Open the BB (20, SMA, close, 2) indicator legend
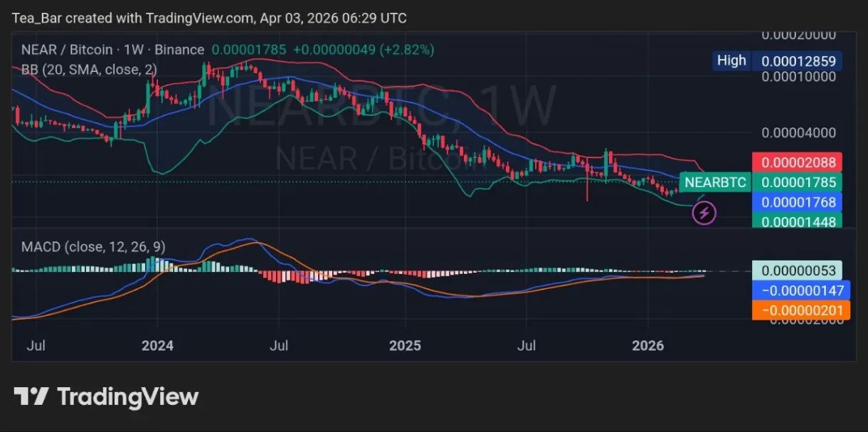Image resolution: width=868 pixels, height=432 pixels. [x=89, y=69]
